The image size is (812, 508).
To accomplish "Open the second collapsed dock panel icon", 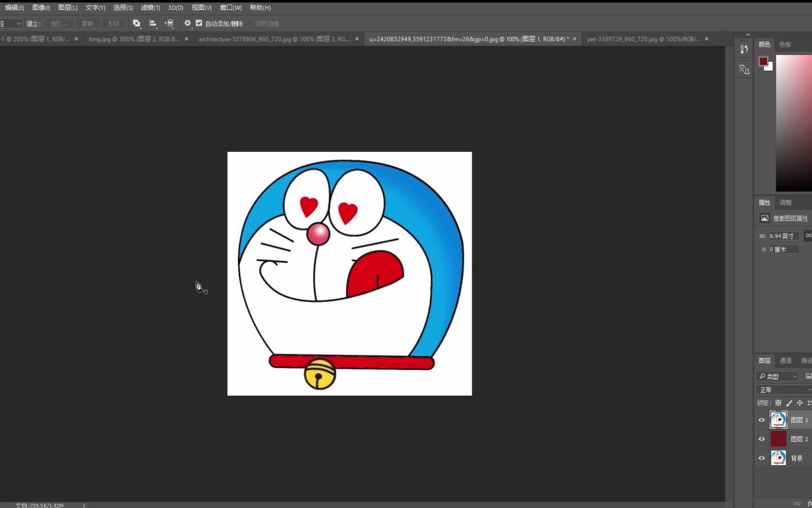I will (x=744, y=70).
